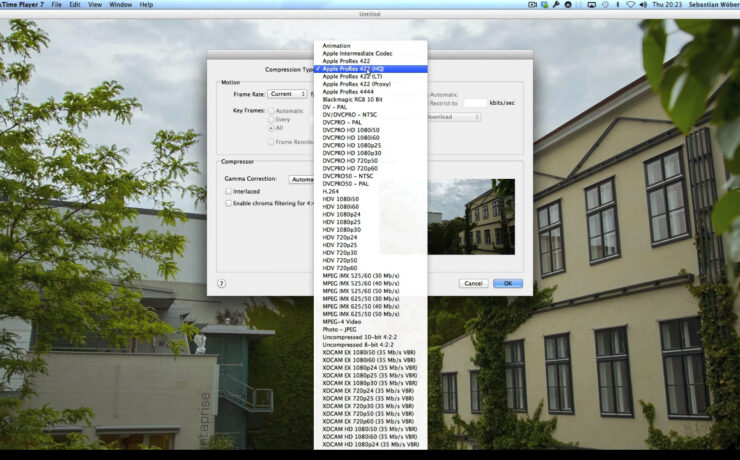Select DV - PAL codec

pyautogui.click(x=370, y=107)
